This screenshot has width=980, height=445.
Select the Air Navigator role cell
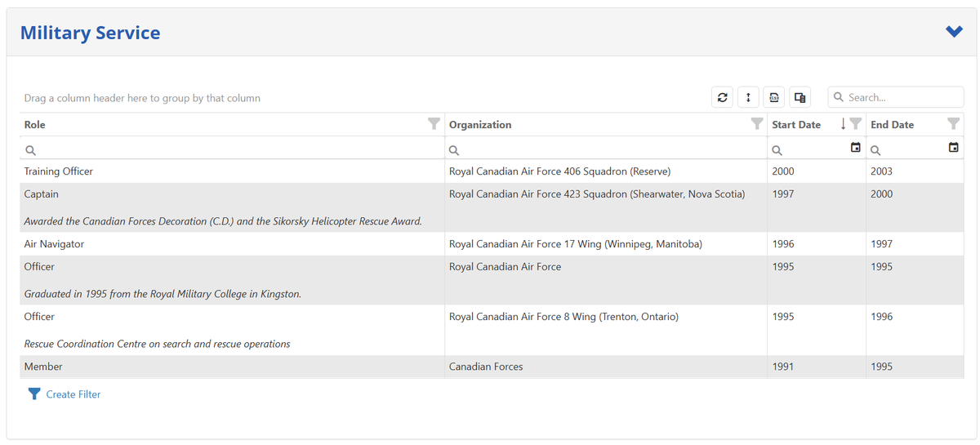232,244
